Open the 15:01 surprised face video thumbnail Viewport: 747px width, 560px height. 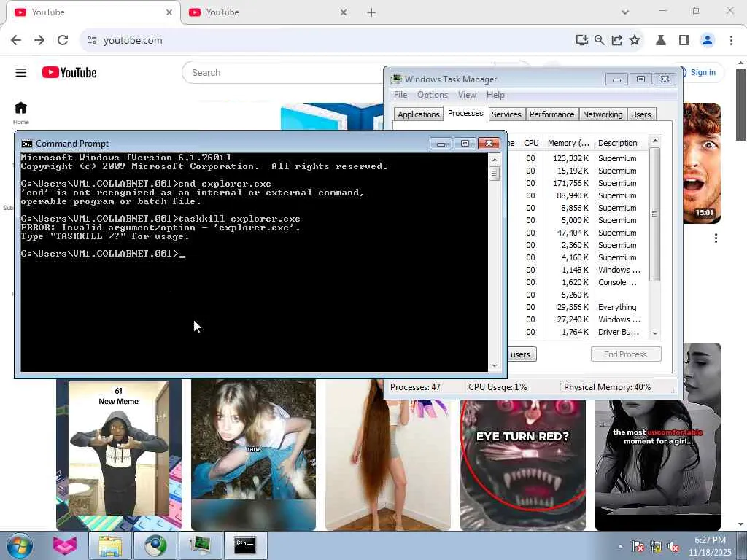click(701, 163)
